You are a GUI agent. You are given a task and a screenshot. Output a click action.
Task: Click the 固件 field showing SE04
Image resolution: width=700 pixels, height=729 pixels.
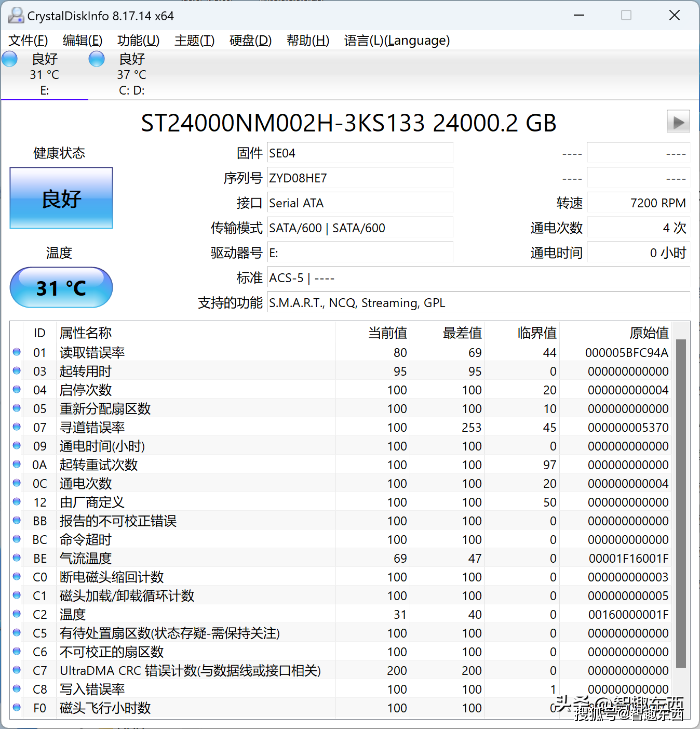click(360, 153)
